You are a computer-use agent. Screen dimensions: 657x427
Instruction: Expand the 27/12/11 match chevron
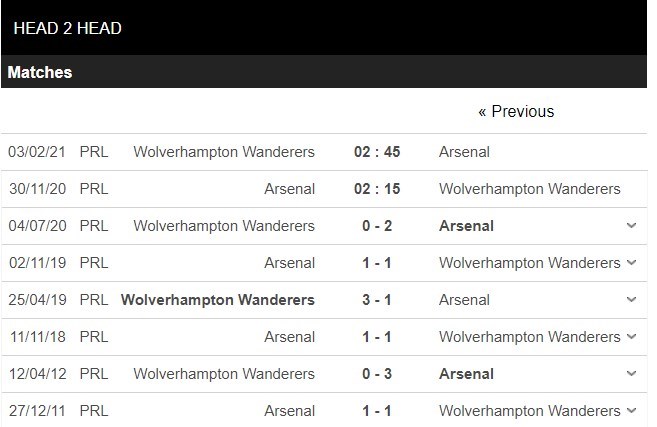point(631,411)
